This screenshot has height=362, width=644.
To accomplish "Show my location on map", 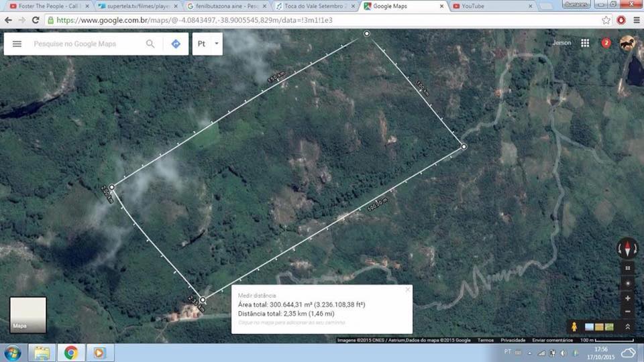I will click(627, 283).
